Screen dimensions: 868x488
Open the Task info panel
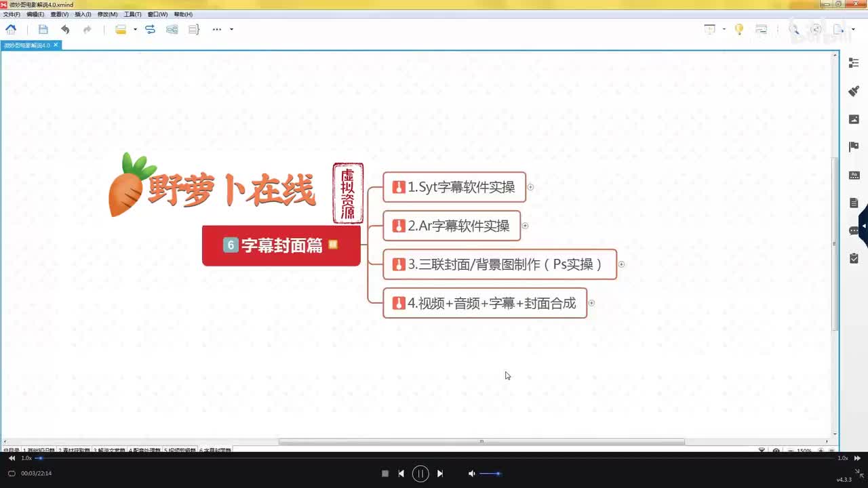tap(854, 258)
